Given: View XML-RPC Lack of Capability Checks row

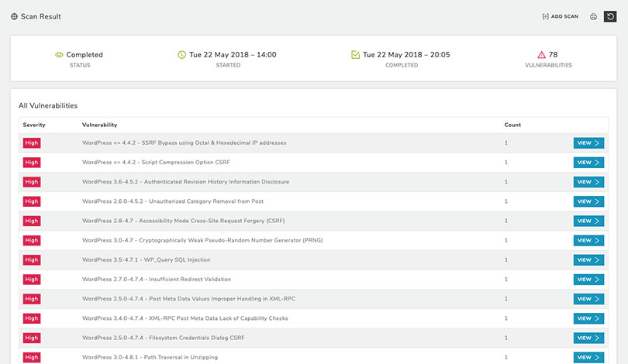Looking at the screenshot, I should click(588, 318).
